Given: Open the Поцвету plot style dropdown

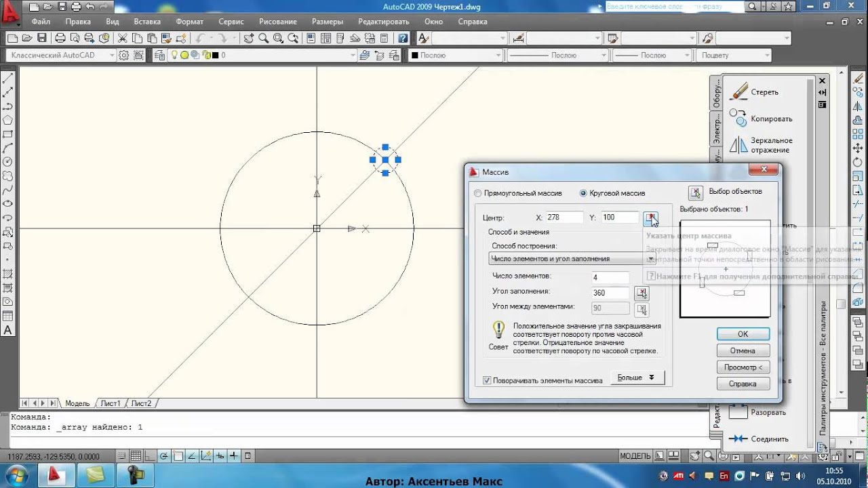Looking at the screenshot, I should click(732, 56).
